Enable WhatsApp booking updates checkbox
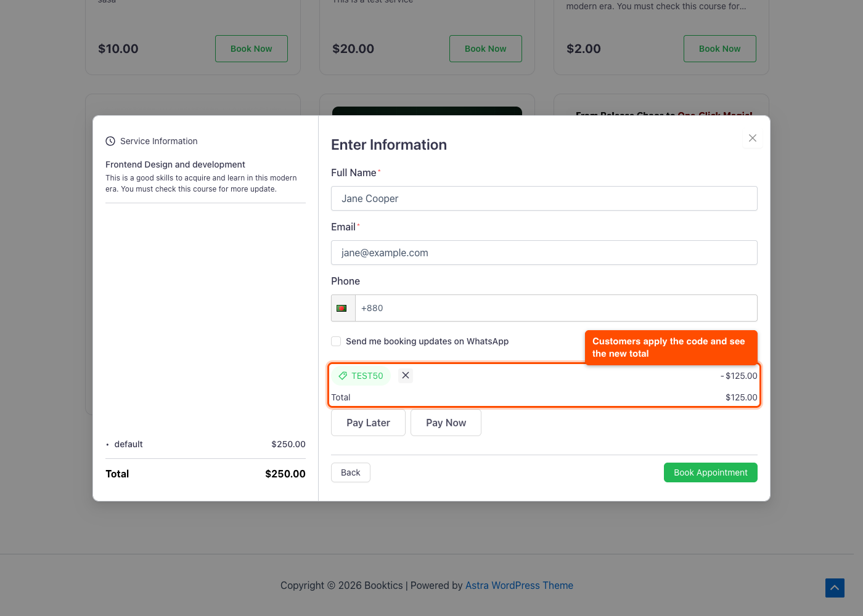 (x=336, y=341)
